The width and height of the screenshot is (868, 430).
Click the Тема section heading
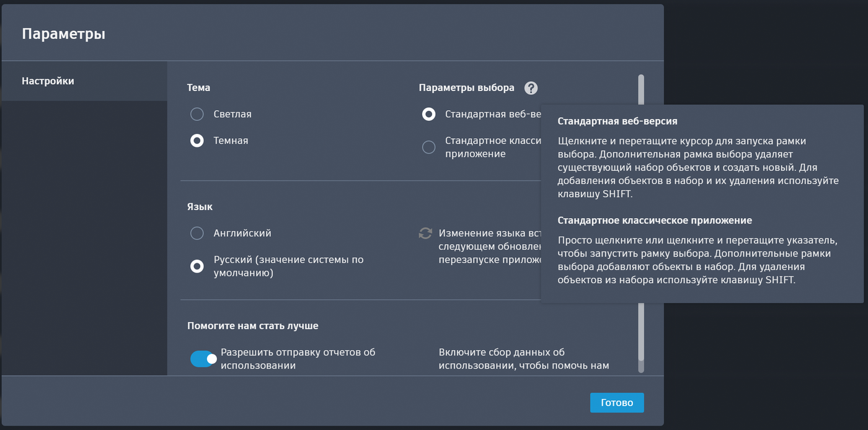point(198,88)
